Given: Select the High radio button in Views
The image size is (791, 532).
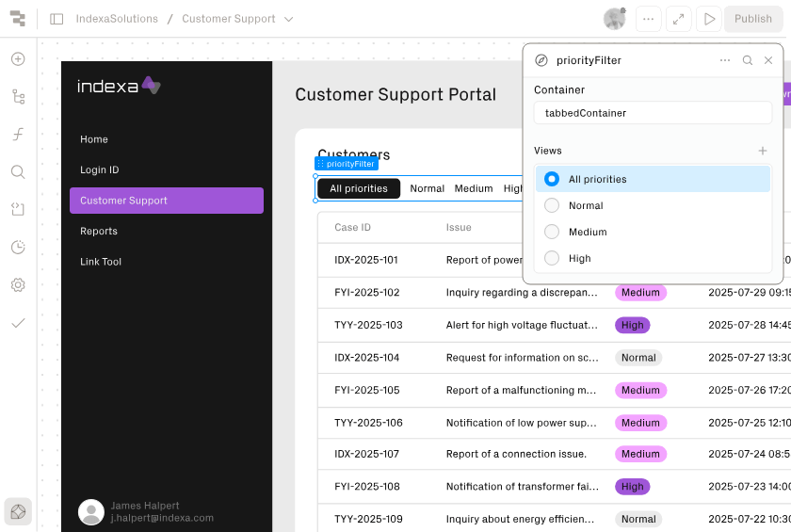Looking at the screenshot, I should [x=552, y=258].
